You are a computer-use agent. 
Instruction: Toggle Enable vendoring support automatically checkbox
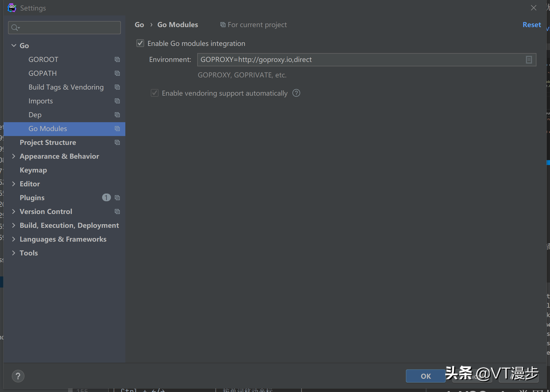point(154,93)
